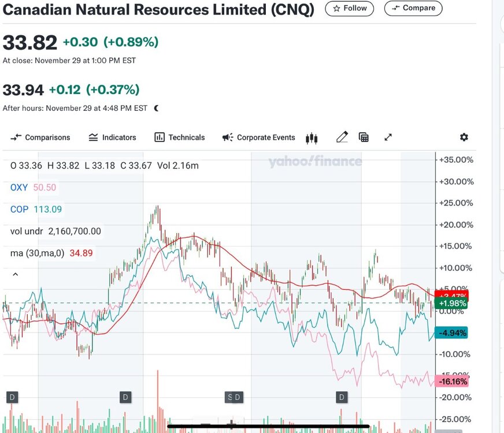Open the candlestick chart type icon

[x=312, y=138]
